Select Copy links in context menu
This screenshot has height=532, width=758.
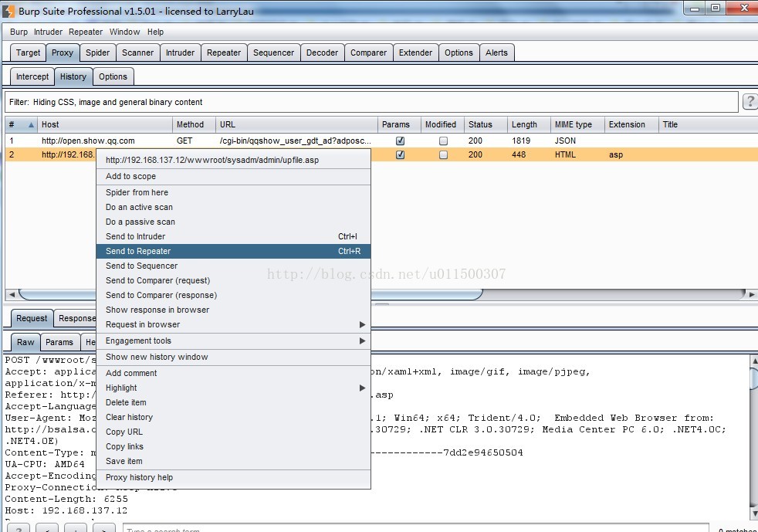pyautogui.click(x=233, y=446)
